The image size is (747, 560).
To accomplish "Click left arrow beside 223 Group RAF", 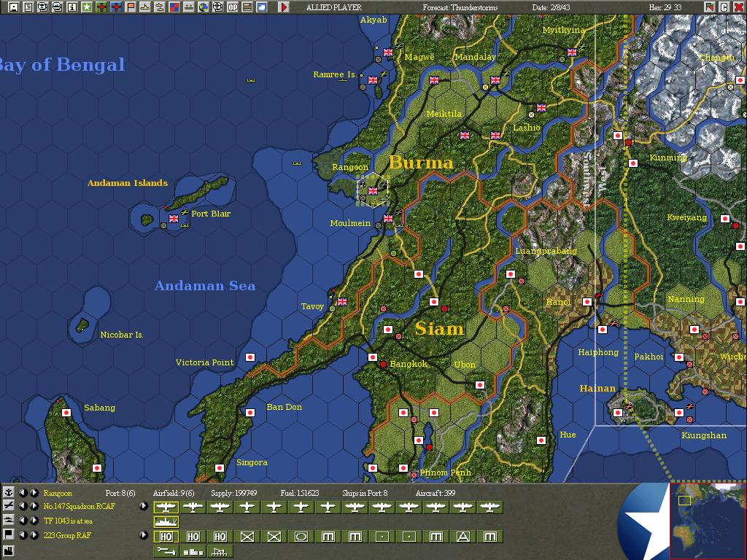I will click(x=23, y=534).
